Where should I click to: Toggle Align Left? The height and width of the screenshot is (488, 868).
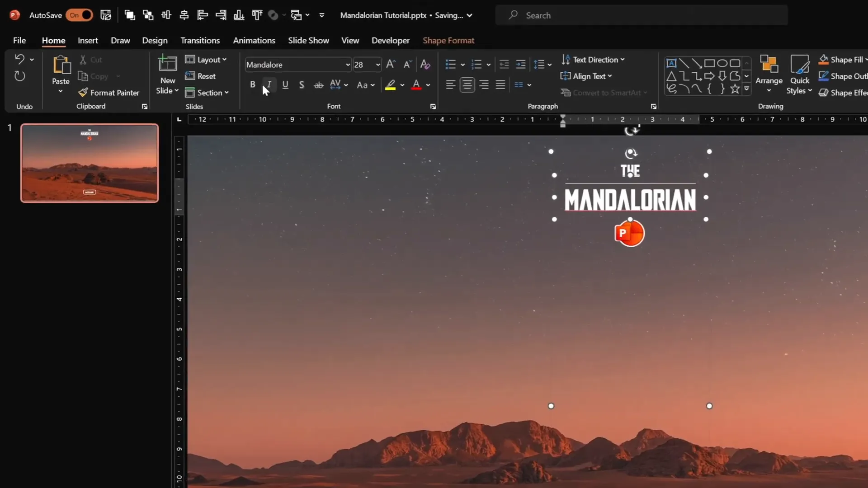[450, 84]
